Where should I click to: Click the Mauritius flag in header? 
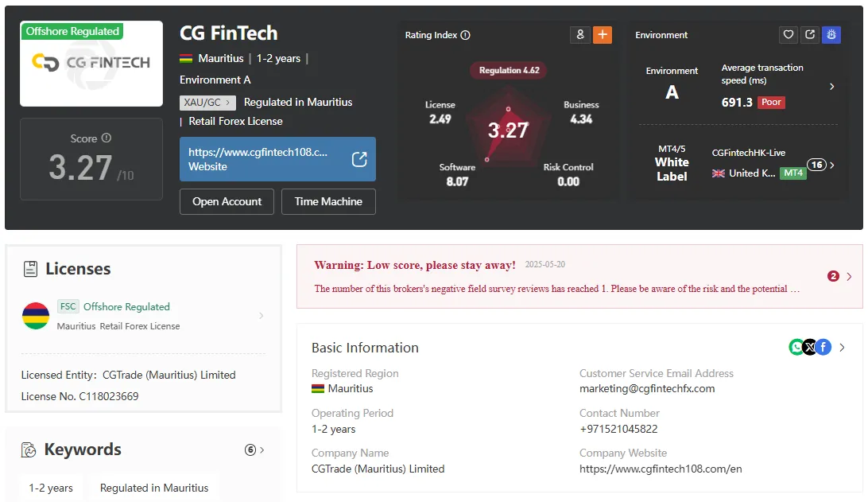pyautogui.click(x=186, y=59)
